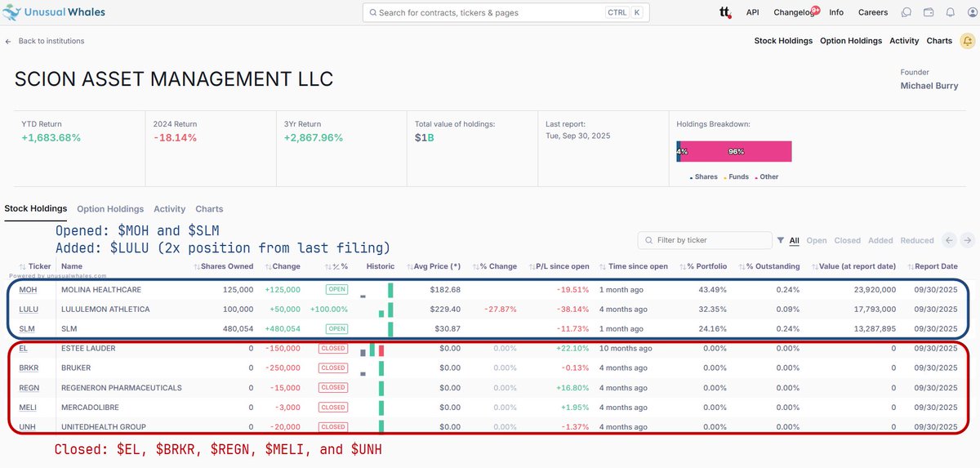Switch to Option Holdings tab below returns
Viewport: 980px width, 468px height.
click(x=110, y=209)
